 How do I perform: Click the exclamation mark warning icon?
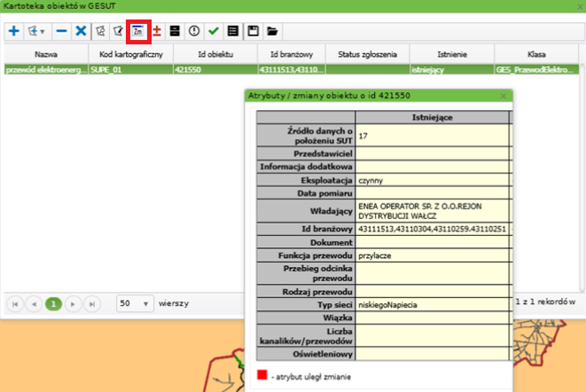point(193,31)
